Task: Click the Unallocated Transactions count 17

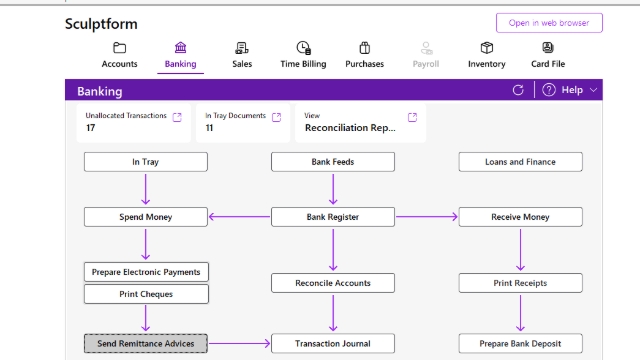Action: click(91, 128)
